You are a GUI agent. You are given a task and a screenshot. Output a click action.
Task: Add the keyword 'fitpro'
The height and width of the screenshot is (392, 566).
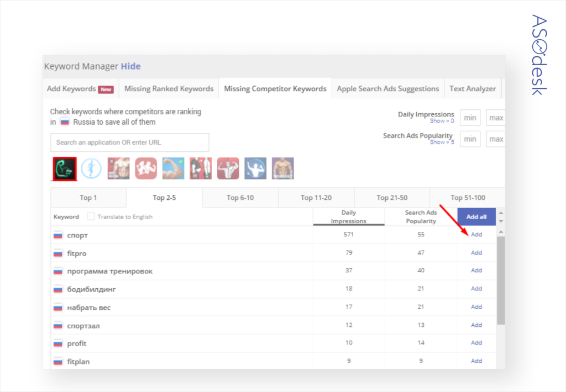click(476, 253)
